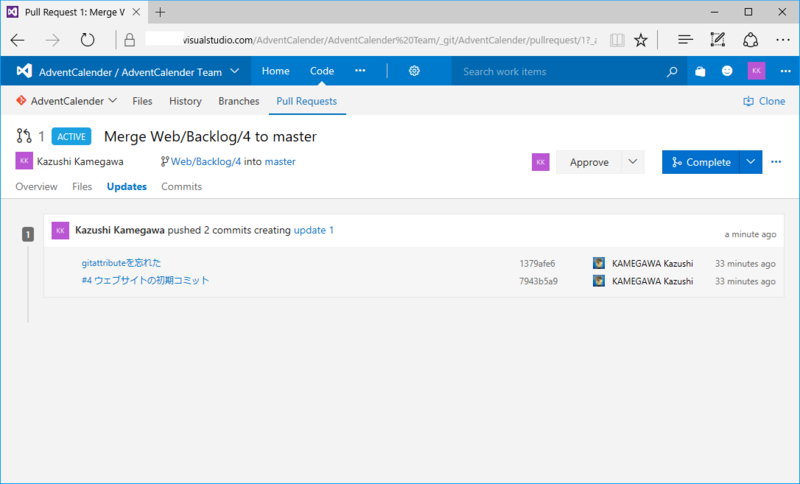This screenshot has width=800, height=484.
Task: Select the Code hub tab
Action: point(322,71)
